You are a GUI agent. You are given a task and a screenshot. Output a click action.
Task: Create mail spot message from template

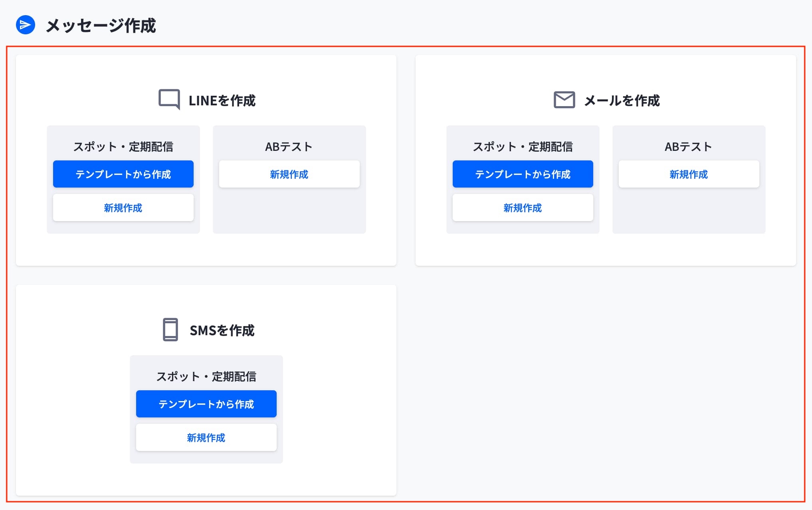(x=523, y=174)
